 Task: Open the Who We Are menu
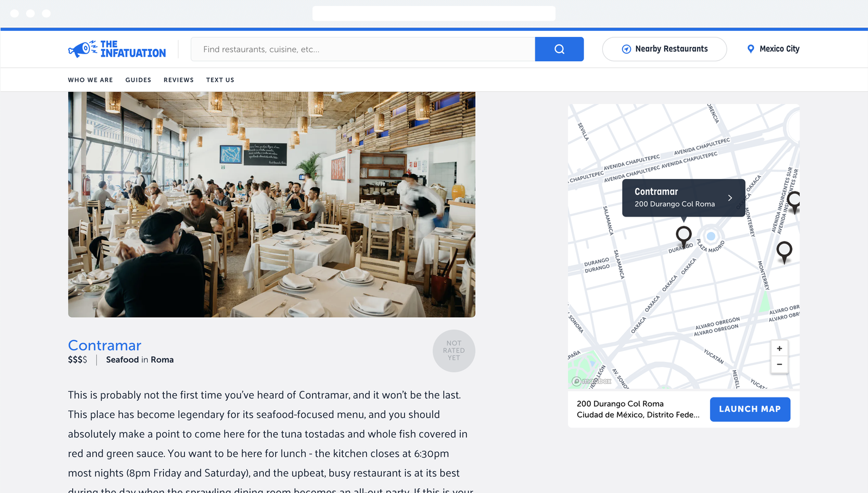(x=91, y=80)
